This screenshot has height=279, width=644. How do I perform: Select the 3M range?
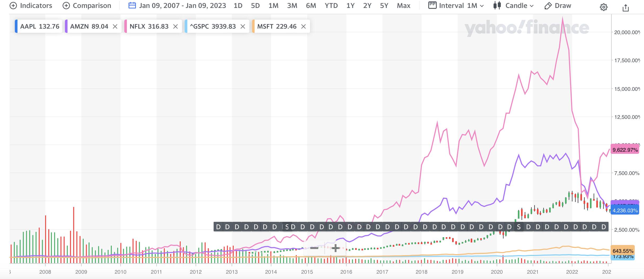292,6
